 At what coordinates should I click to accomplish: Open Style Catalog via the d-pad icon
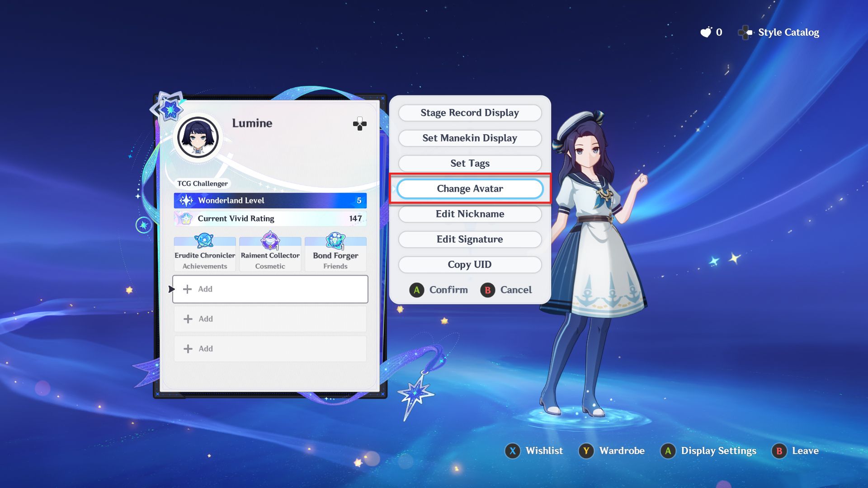[x=745, y=33]
